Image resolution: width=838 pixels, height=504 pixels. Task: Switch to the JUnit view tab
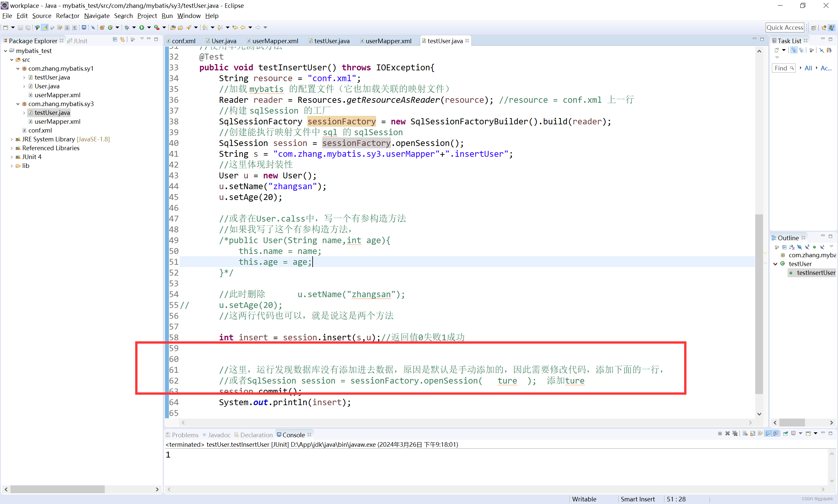tap(78, 41)
